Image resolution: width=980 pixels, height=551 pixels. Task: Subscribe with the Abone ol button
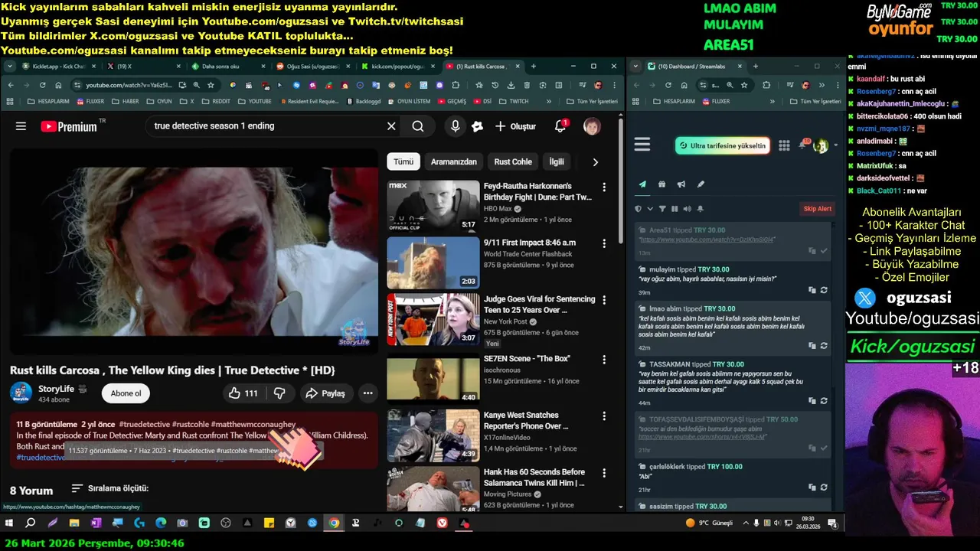(x=126, y=393)
